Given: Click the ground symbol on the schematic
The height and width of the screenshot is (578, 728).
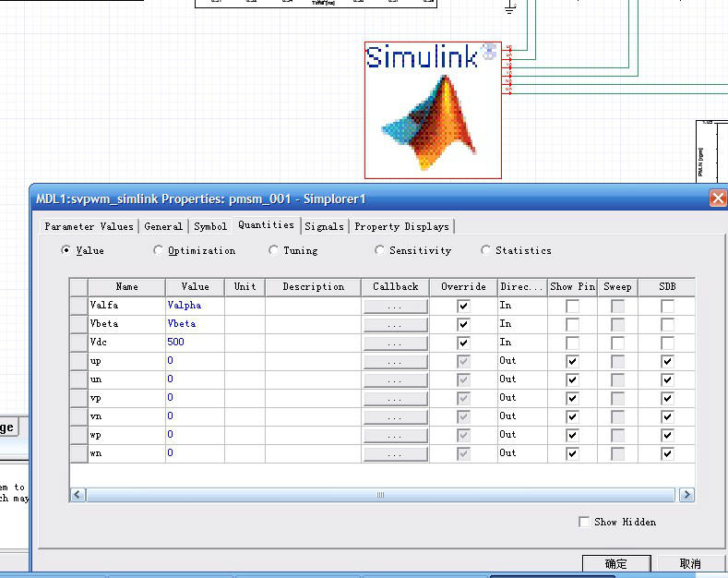Looking at the screenshot, I should (x=510, y=7).
